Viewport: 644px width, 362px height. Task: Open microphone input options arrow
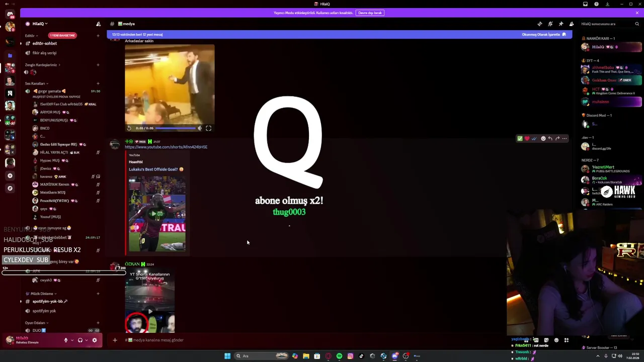pos(72,340)
